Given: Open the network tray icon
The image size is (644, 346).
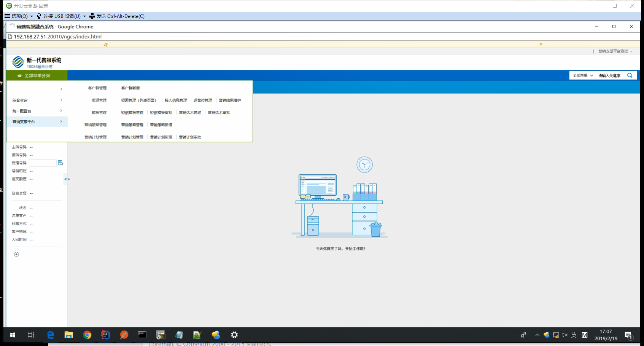Looking at the screenshot, I should (x=556, y=335).
